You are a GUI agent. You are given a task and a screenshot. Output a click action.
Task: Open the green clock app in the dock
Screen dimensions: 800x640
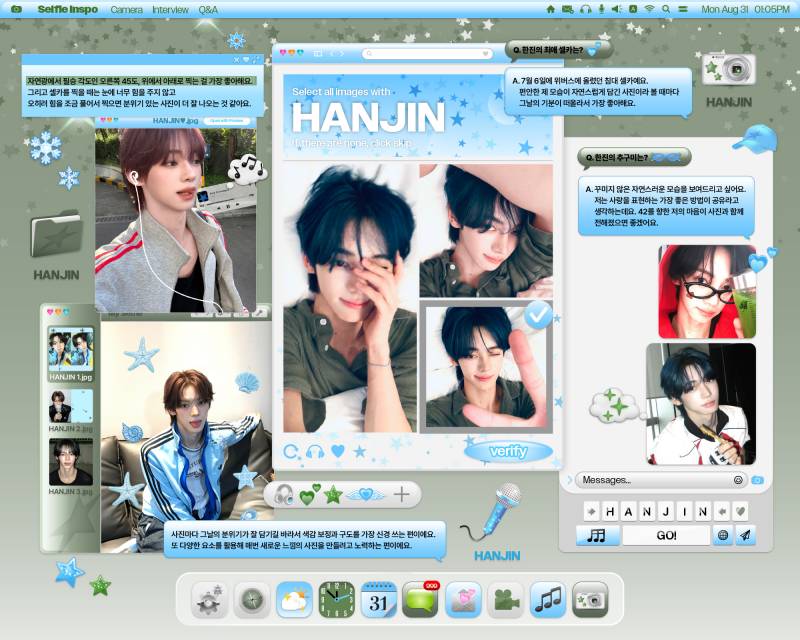tap(337, 600)
